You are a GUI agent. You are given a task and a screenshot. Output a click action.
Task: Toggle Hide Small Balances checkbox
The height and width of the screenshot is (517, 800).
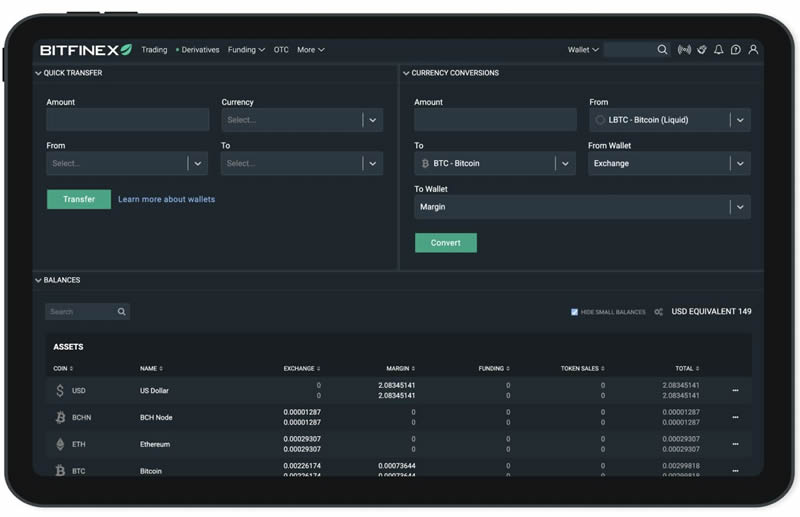tap(574, 312)
